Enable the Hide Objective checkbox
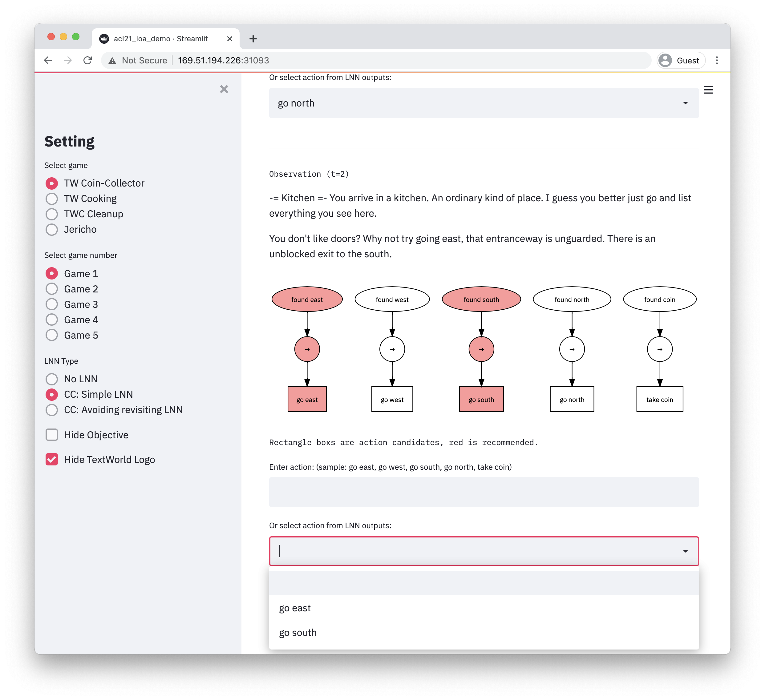Viewport: 765px width, 700px height. click(52, 435)
